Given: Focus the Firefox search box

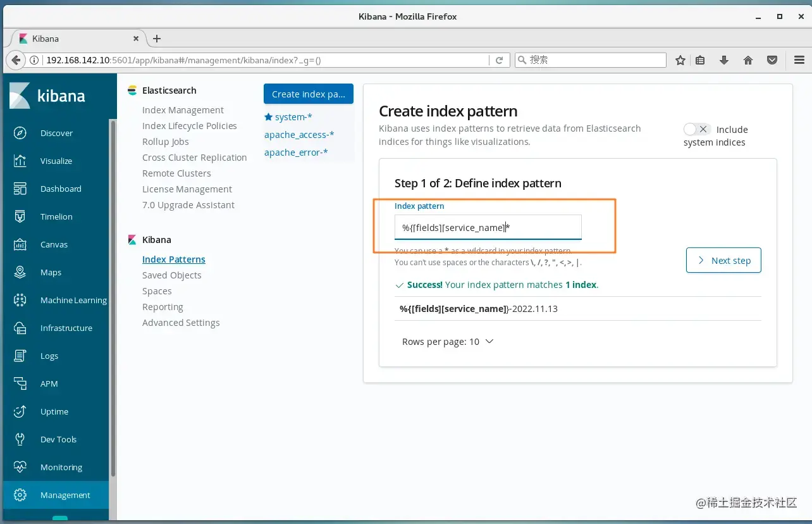Looking at the screenshot, I should [591, 60].
